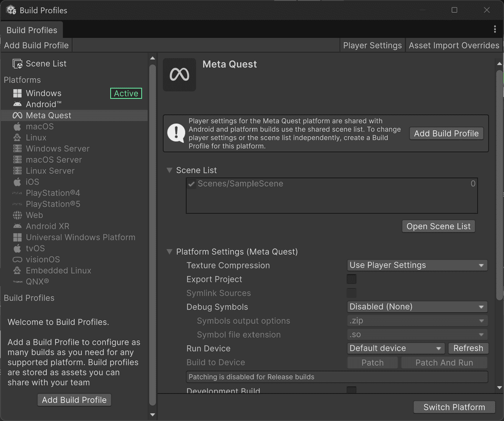Image resolution: width=504 pixels, height=421 pixels.
Task: Click the left panel scroll-down arrow
Action: point(153,415)
